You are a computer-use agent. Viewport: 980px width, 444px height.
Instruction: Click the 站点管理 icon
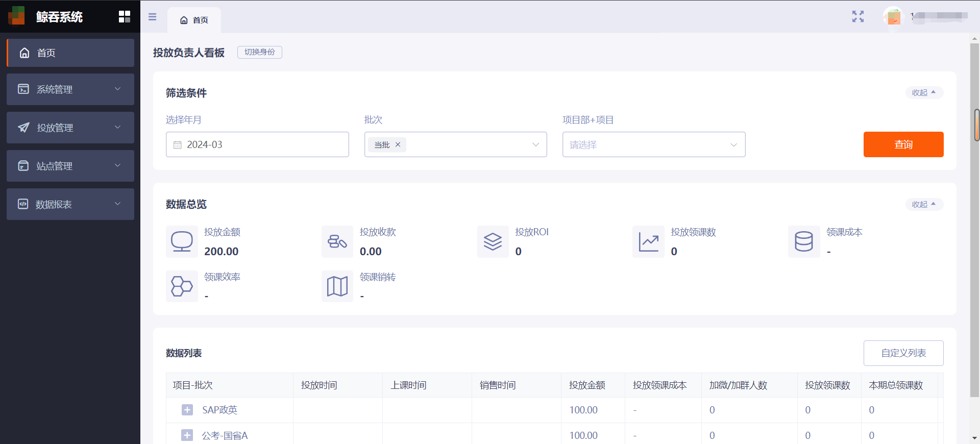point(23,166)
